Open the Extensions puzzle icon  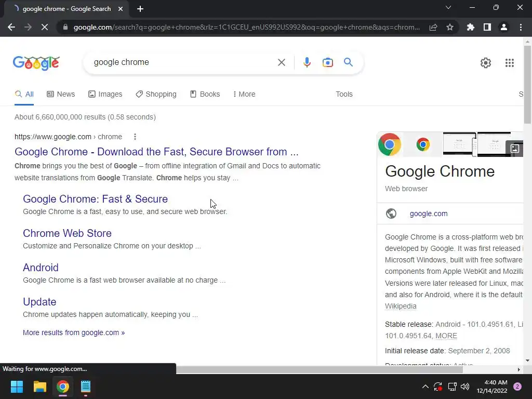(x=471, y=27)
